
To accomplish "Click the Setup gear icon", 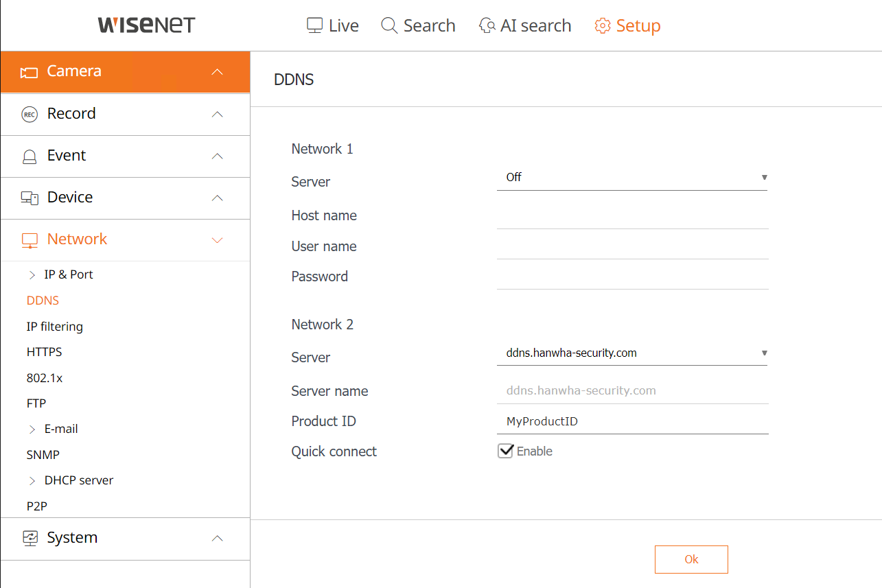I will tap(602, 26).
